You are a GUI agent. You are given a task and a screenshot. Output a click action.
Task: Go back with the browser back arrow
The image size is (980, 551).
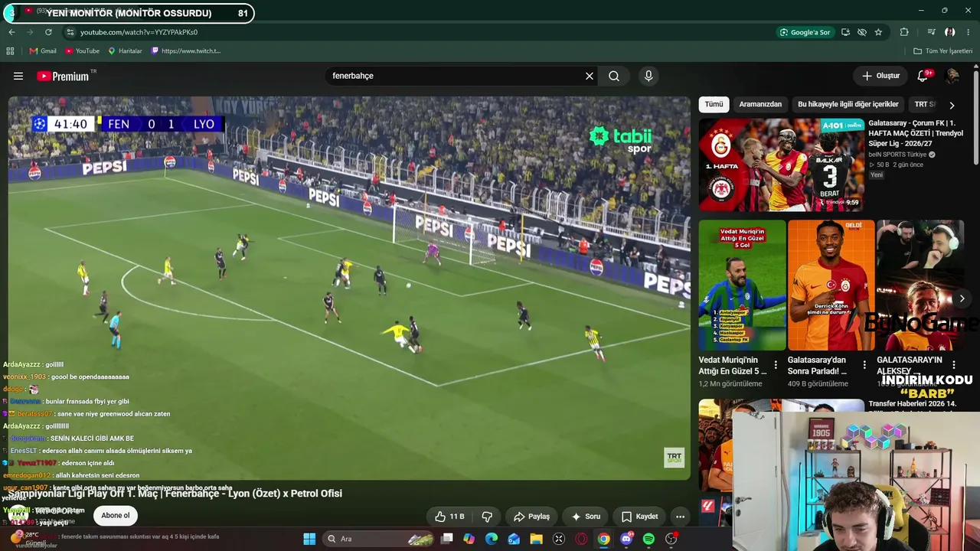(11, 32)
